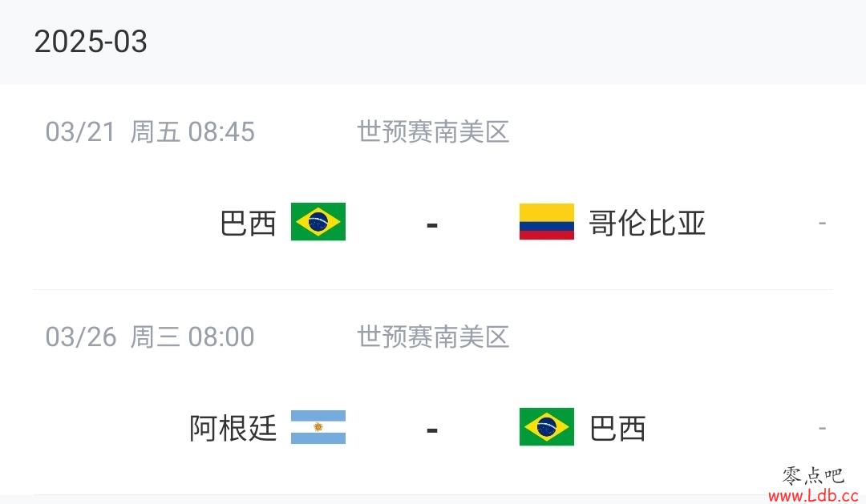Select the 2025-03 month header
The width and height of the screenshot is (866, 504).
tap(91, 42)
